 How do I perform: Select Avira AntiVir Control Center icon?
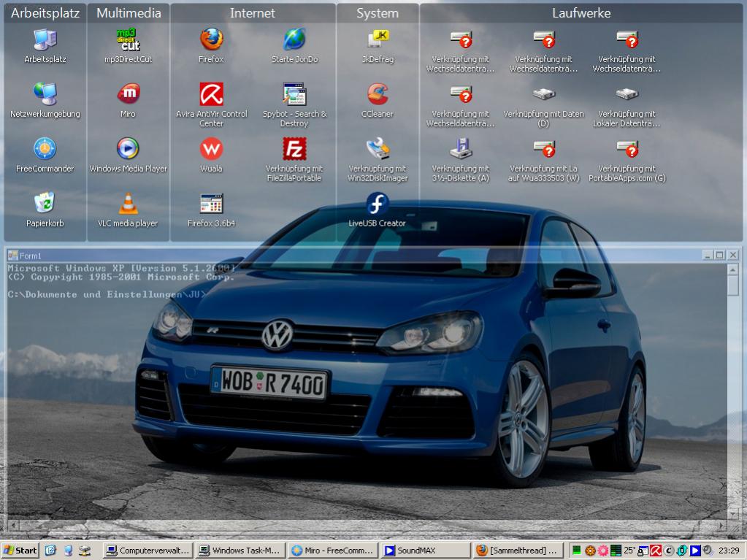click(211, 94)
